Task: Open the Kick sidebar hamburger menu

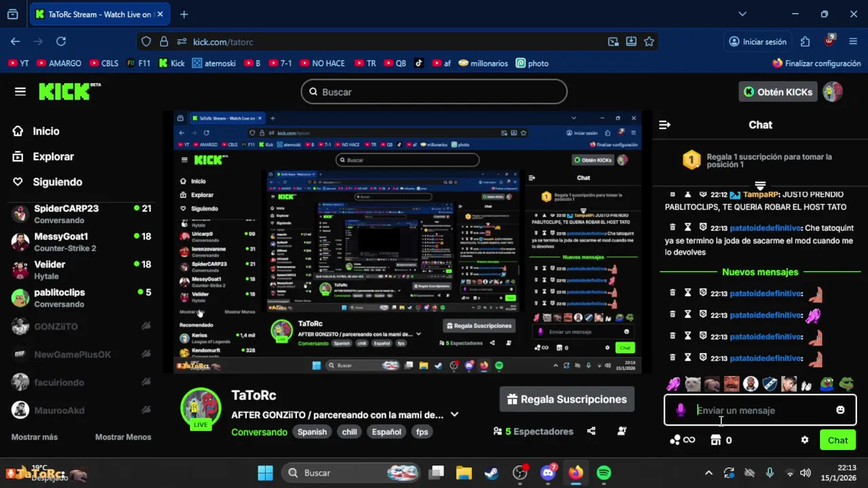Action: (x=20, y=91)
